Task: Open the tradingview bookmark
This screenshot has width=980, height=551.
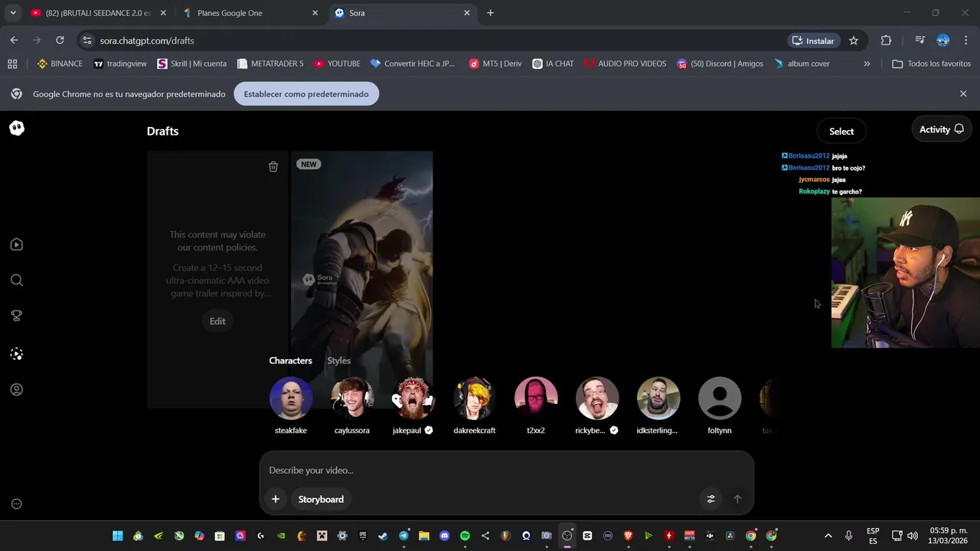Action: coord(120,64)
